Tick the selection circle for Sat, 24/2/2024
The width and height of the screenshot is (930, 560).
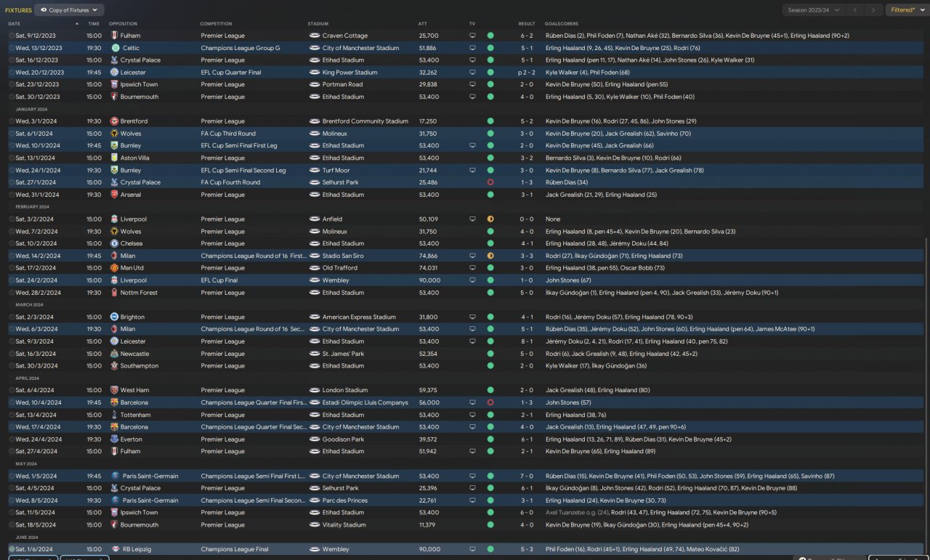[12, 280]
